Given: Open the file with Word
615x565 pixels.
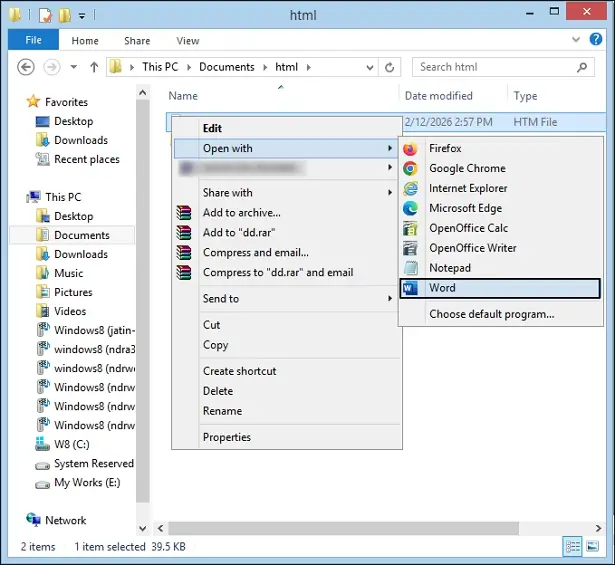Looking at the screenshot, I should 500,289.
